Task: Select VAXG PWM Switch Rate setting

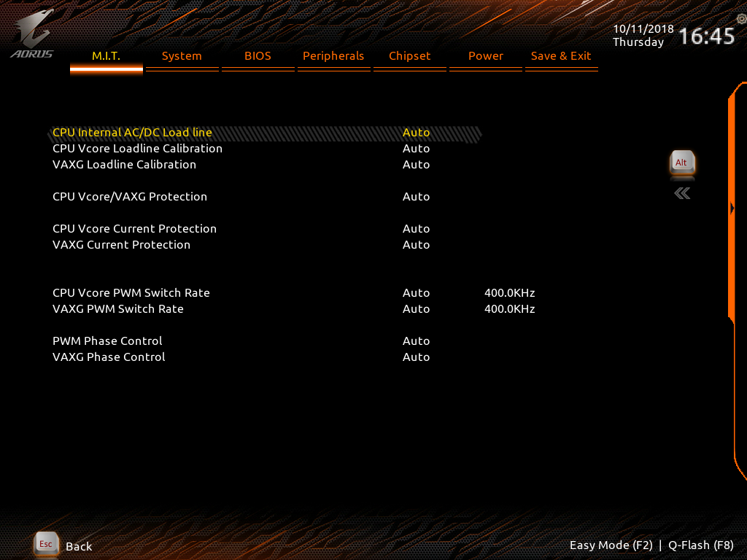Action: 118,309
